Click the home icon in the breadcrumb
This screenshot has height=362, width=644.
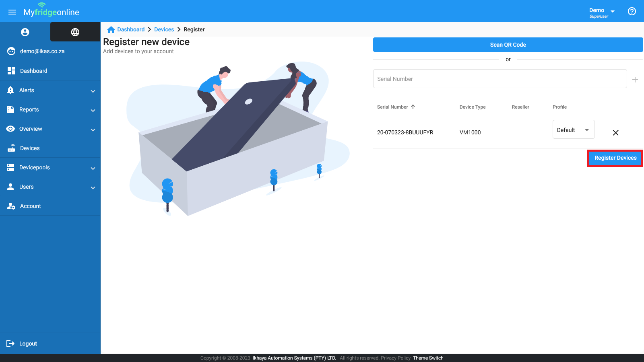click(111, 29)
